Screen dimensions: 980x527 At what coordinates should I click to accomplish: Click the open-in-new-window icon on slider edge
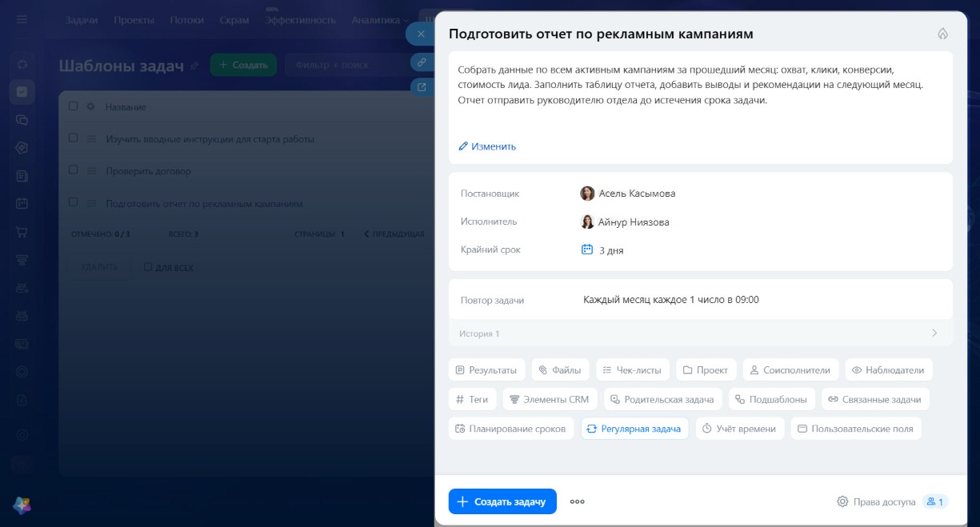click(422, 86)
